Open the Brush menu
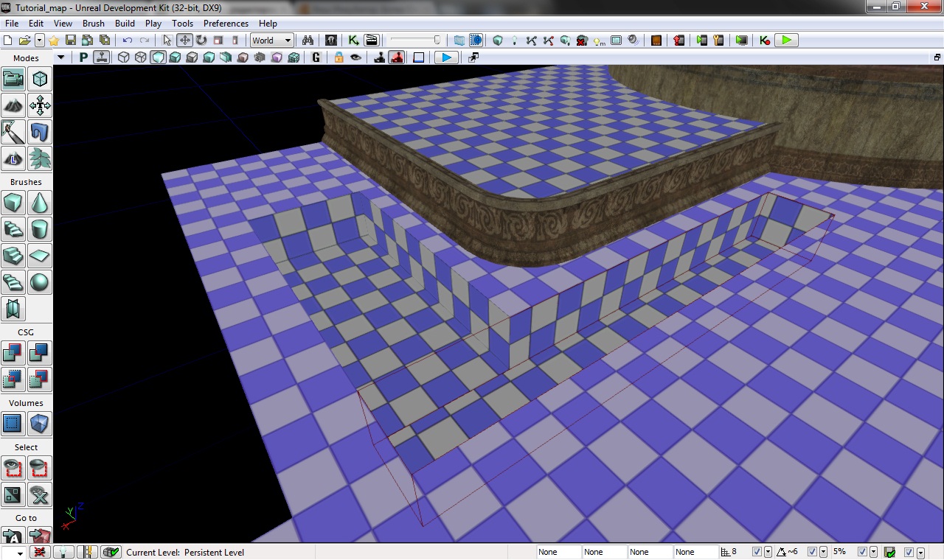 click(x=94, y=24)
